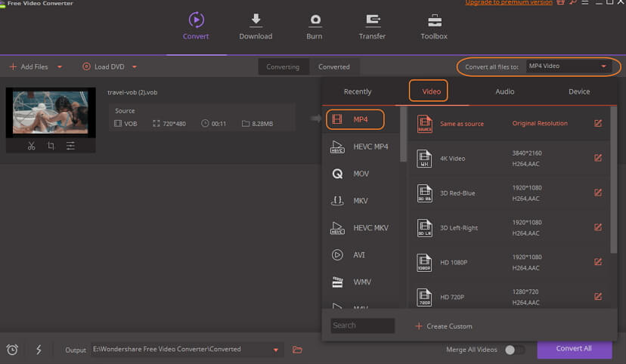
Task: Switch to the Converting tab
Action: coord(283,66)
